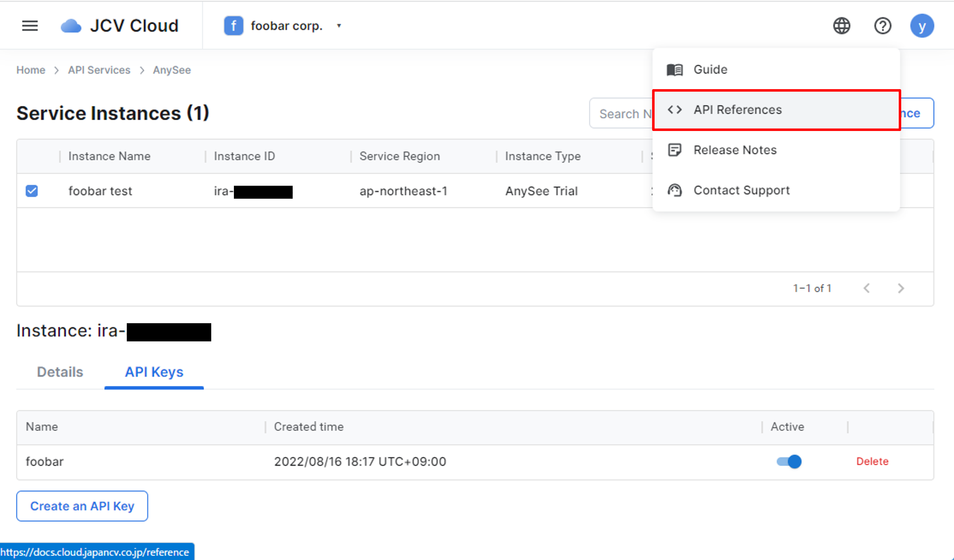Image resolution: width=954 pixels, height=560 pixels.
Task: Switch to the Details tab
Action: point(60,372)
